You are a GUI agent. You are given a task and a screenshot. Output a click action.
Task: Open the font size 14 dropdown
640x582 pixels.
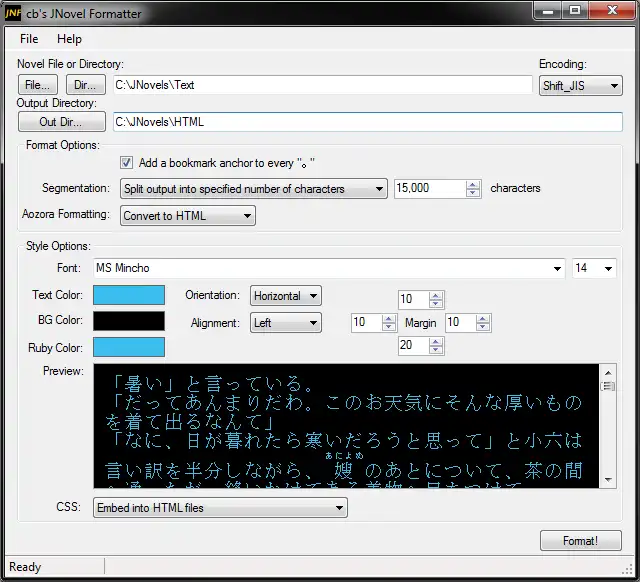pos(594,268)
